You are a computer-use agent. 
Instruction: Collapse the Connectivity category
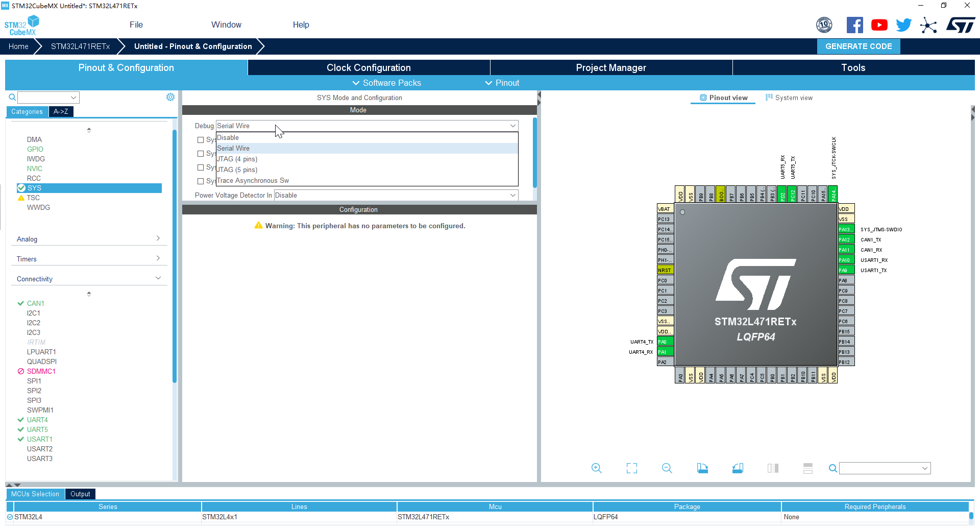[89, 279]
